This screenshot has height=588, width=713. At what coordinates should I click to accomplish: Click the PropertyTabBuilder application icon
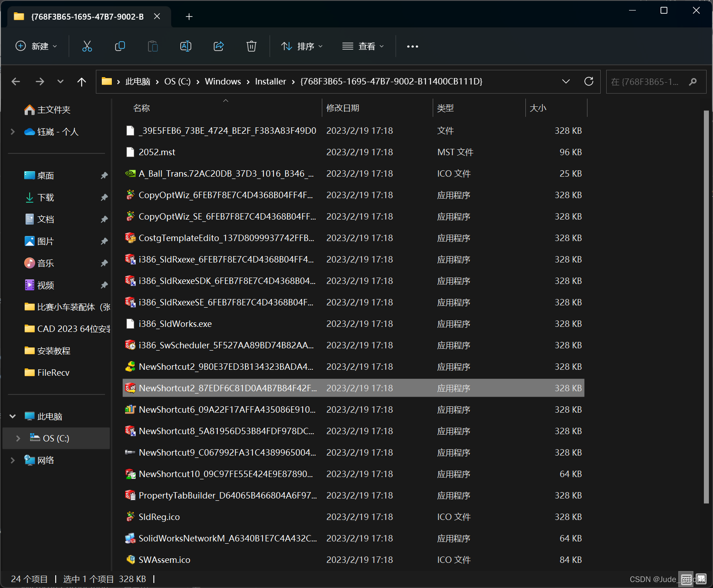pos(130,495)
